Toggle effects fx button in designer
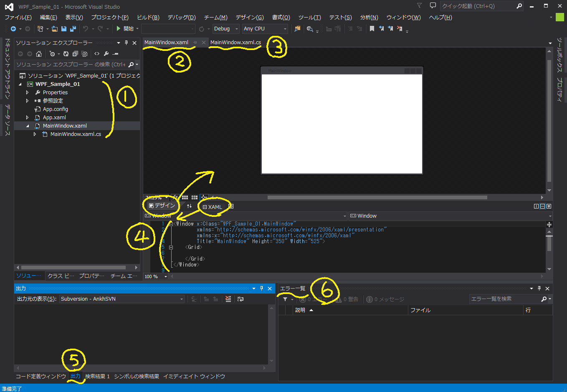 (x=175, y=198)
